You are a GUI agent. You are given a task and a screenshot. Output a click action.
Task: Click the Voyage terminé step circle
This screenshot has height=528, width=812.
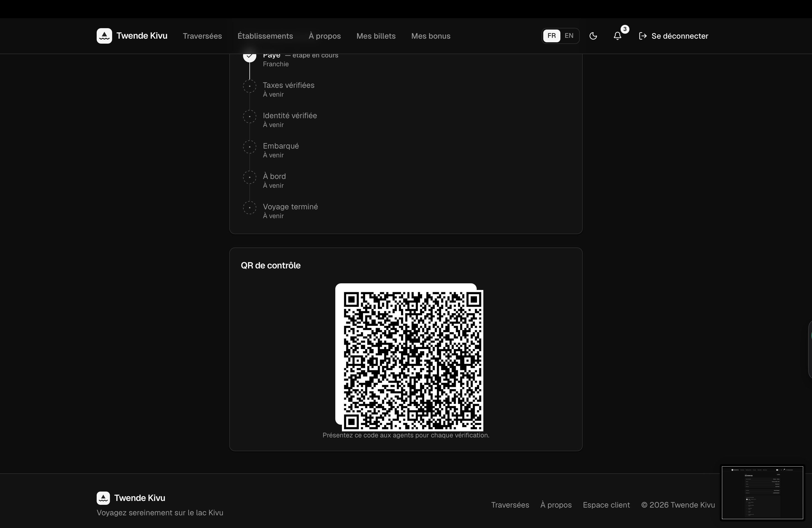point(250,207)
